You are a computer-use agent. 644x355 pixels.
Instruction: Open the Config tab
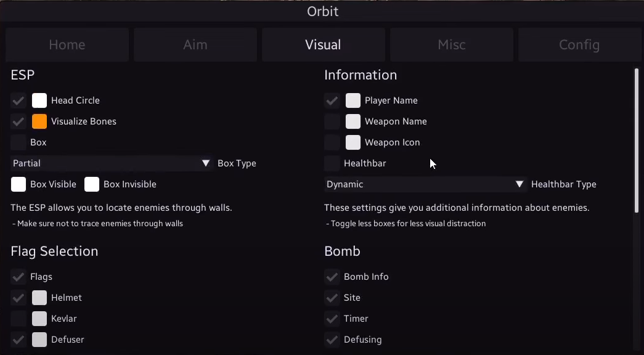click(x=579, y=45)
